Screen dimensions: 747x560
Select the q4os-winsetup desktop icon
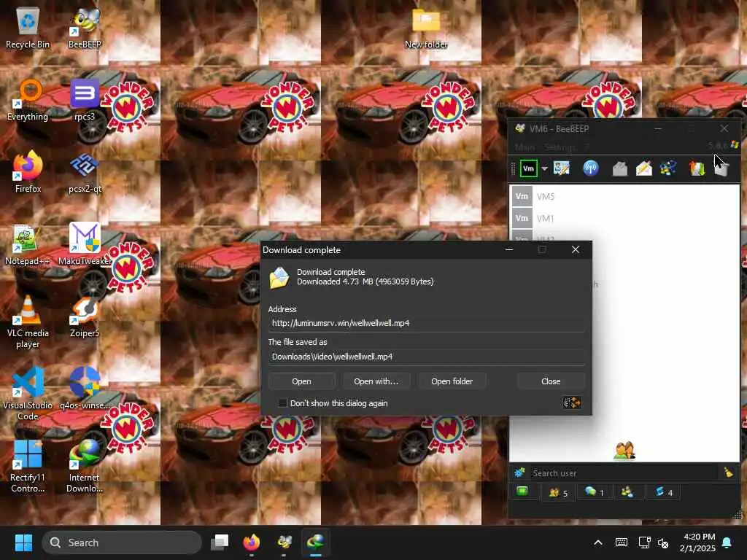85,389
